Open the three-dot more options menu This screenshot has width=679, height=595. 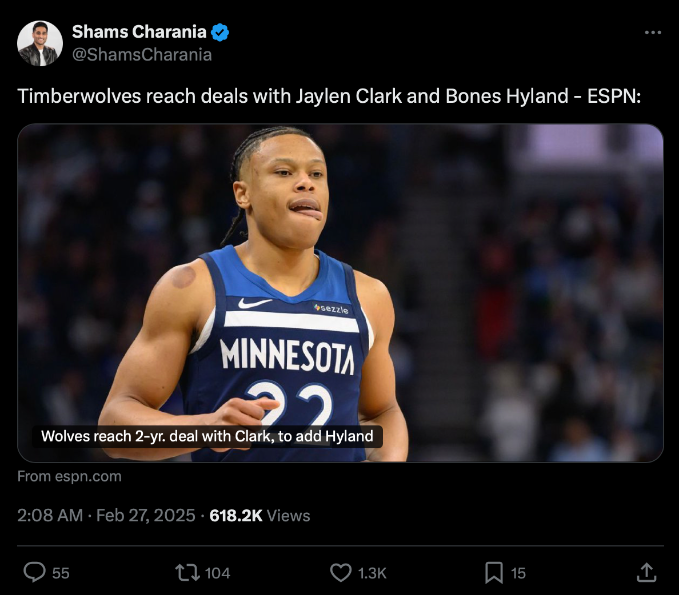653,32
